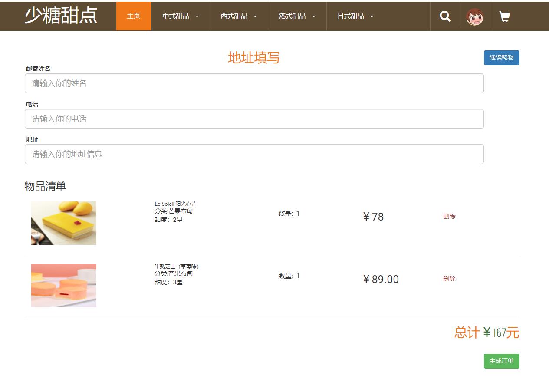删除 the Le Soleil 阳光心芒 item
Screen dimensions: 549x392
pyautogui.click(x=449, y=216)
